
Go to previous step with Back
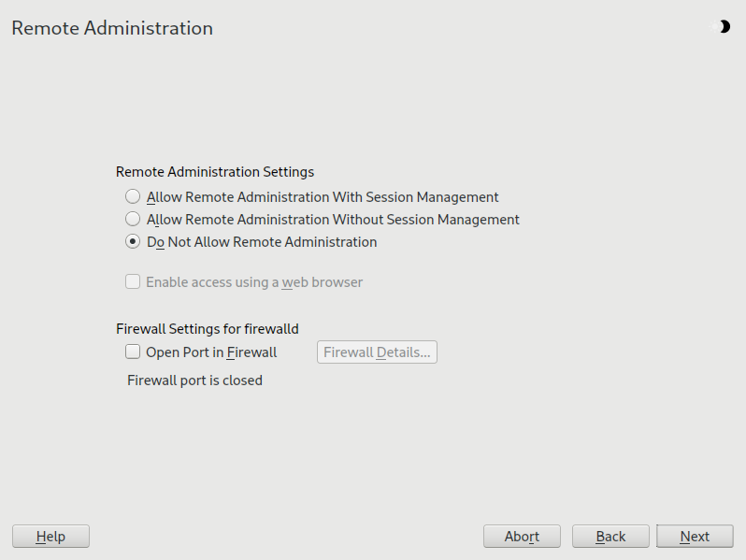(x=610, y=537)
